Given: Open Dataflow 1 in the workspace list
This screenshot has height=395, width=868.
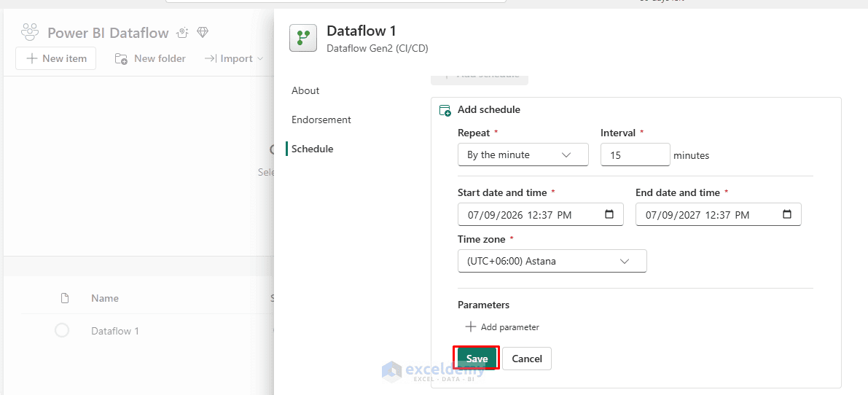Looking at the screenshot, I should pyautogui.click(x=115, y=331).
